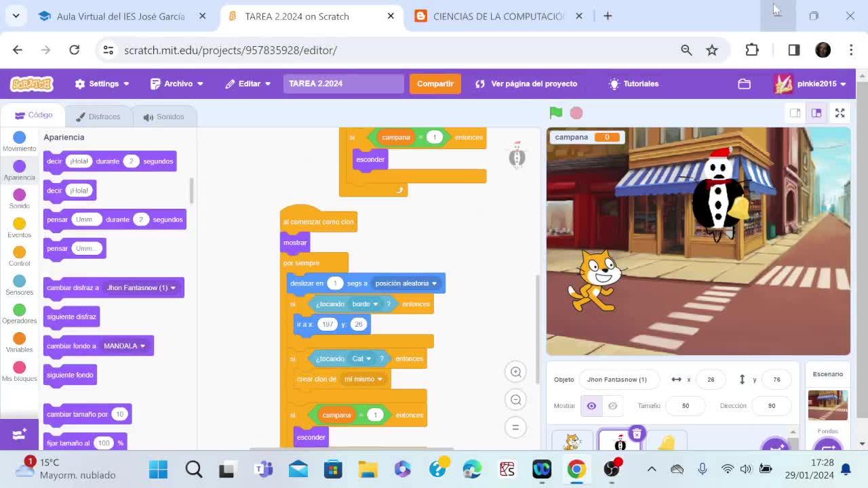The height and width of the screenshot is (488, 868).
Task: Click the block palette vertical scrollbar
Action: coord(191,191)
